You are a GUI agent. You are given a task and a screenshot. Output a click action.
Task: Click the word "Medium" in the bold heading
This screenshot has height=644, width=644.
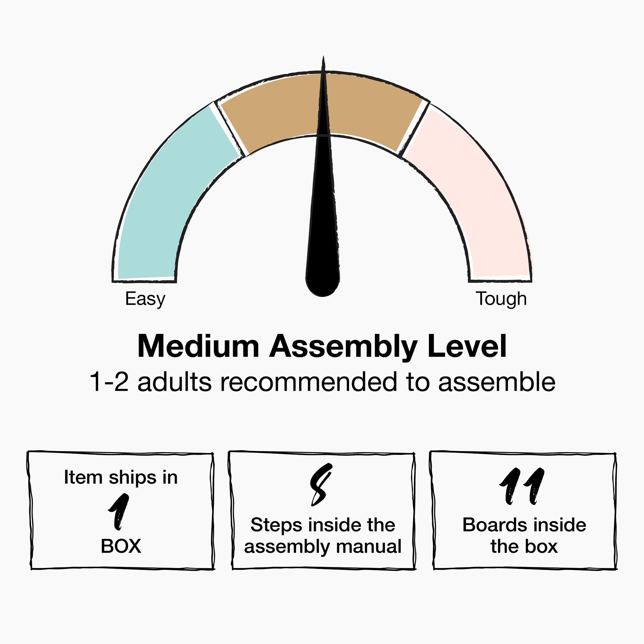click(x=198, y=347)
